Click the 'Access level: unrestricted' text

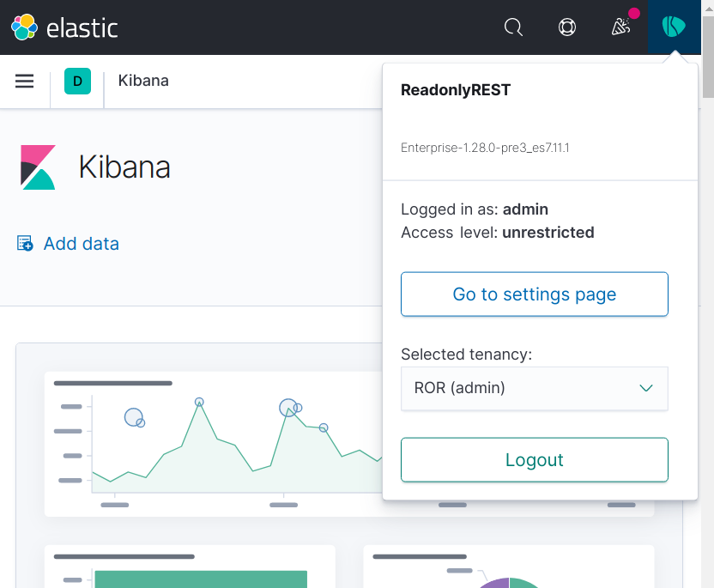[x=497, y=233]
